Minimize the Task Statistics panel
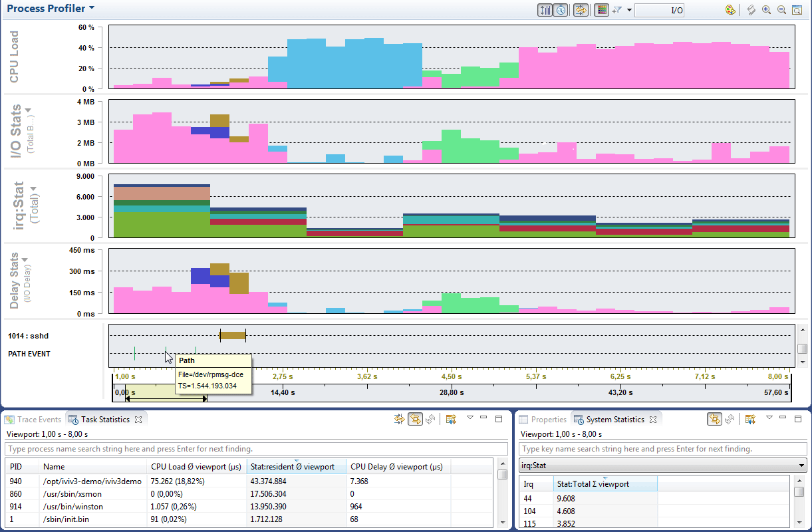This screenshot has height=532, width=812. [484, 418]
